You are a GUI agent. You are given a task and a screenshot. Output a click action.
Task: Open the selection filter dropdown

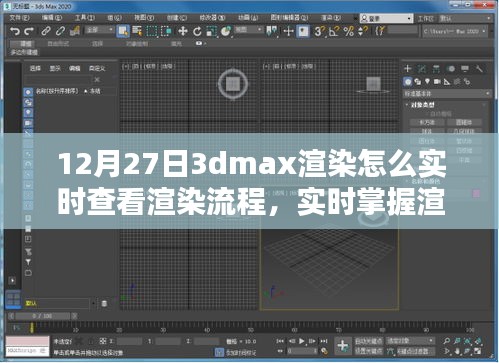pyautogui.click(x=99, y=30)
